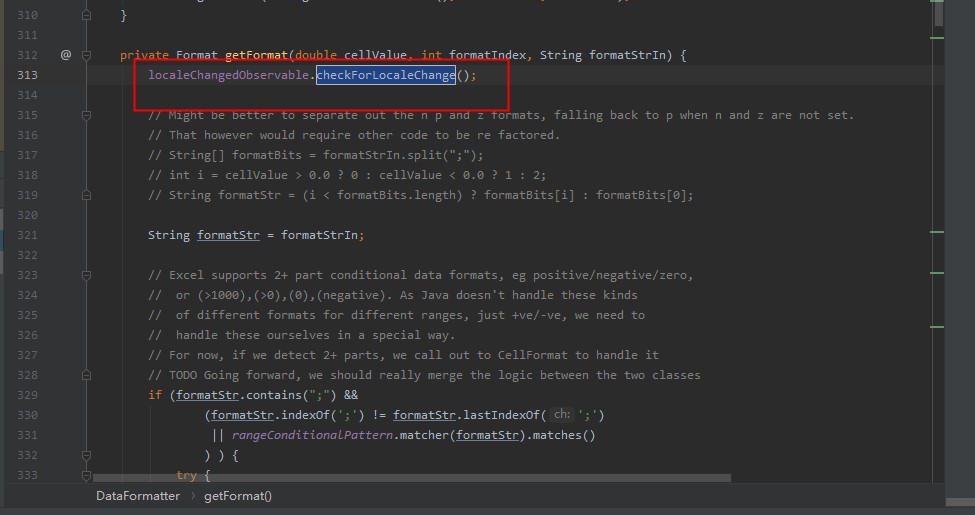Click formatStrIn on the assignment line 321
The width and height of the screenshot is (975, 515).
(319, 235)
